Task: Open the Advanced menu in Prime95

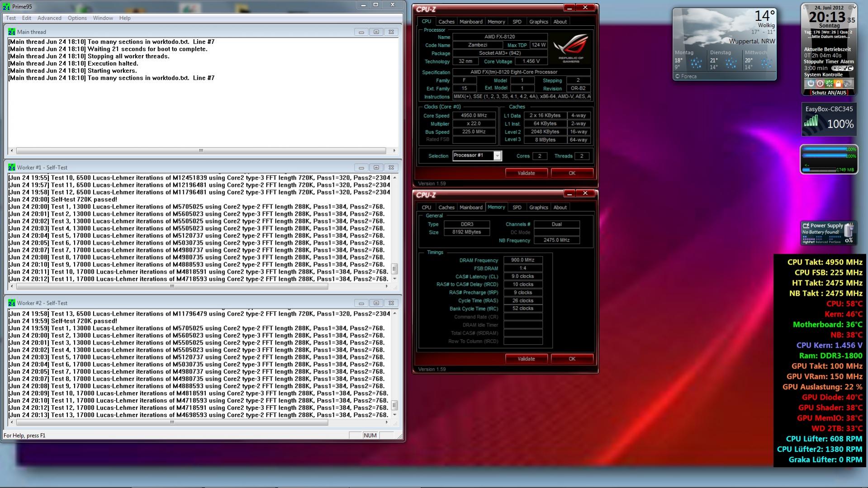Action: [49, 18]
